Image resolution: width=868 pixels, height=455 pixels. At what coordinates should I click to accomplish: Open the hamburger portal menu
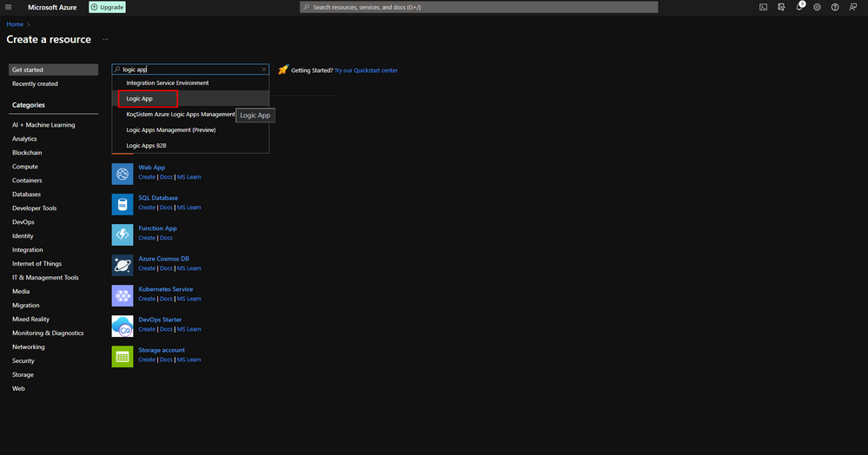click(x=9, y=7)
